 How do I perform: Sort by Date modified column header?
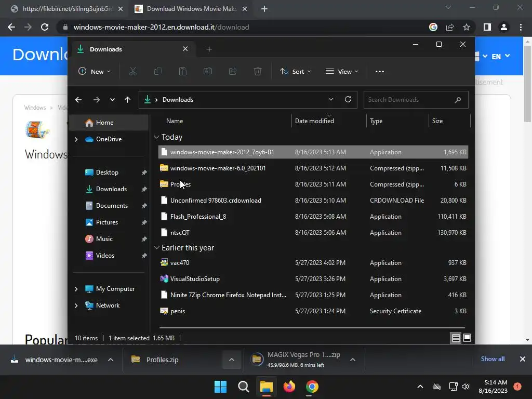point(314,121)
